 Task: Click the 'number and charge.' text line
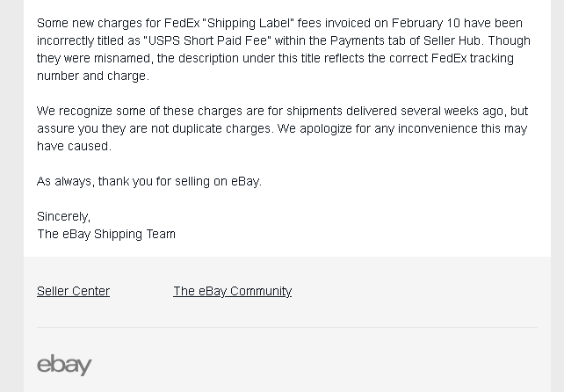[x=92, y=76]
